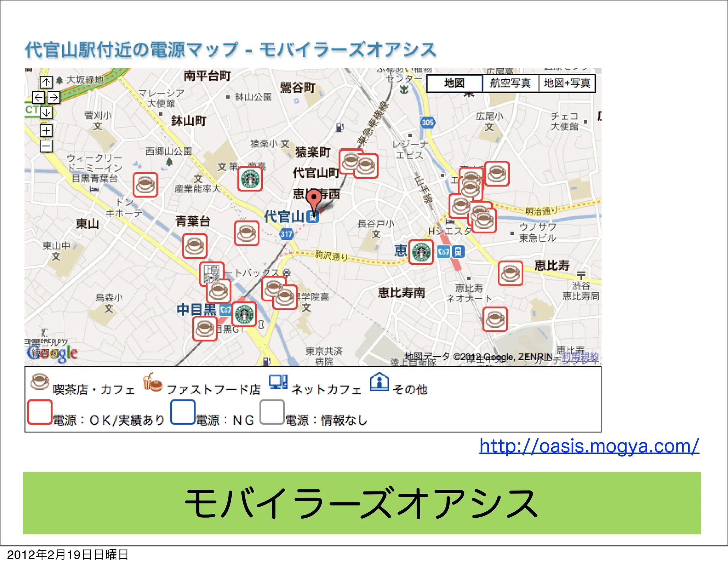Screen dimensions: 728x566
Task: Choose the 地図+写真 hybrid view tab
Action: (567, 83)
